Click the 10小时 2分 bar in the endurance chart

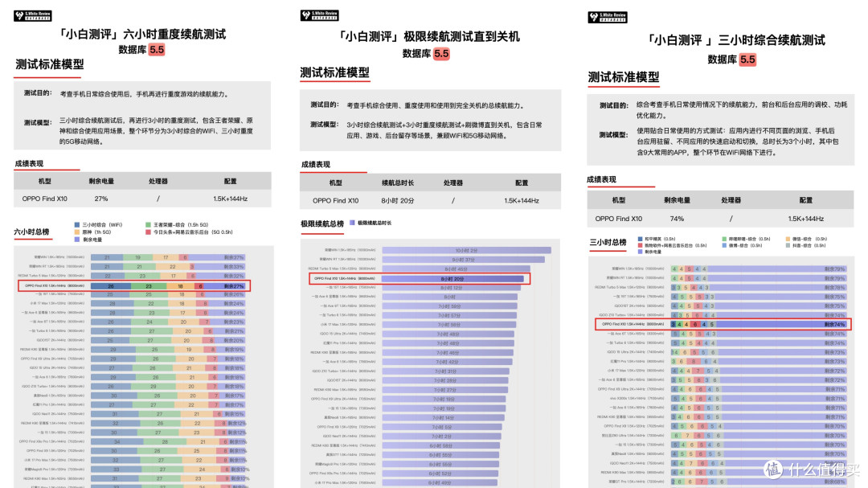466,250
